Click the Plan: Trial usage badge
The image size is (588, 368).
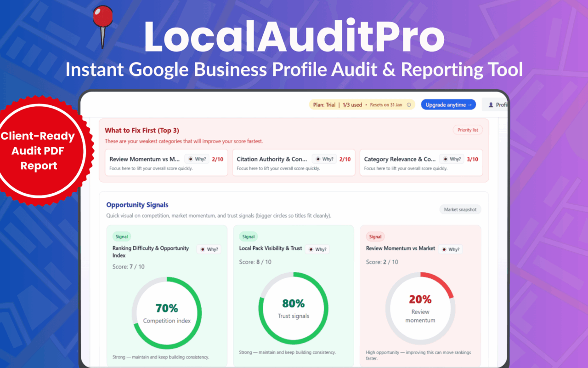pos(362,105)
